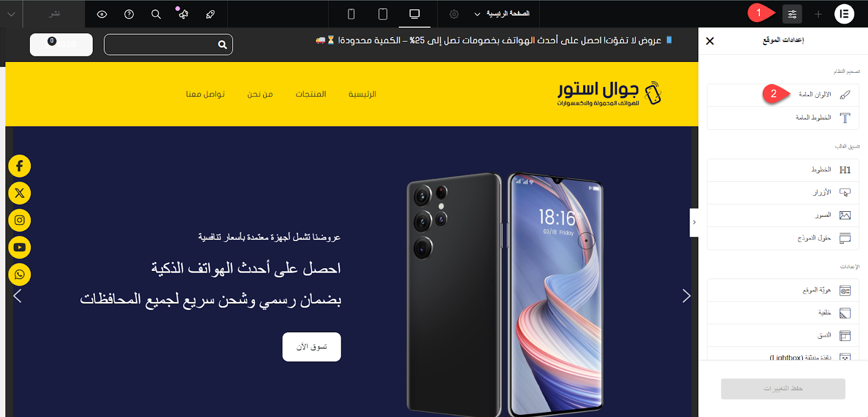Click المنتجات navigation link

pos(311,94)
